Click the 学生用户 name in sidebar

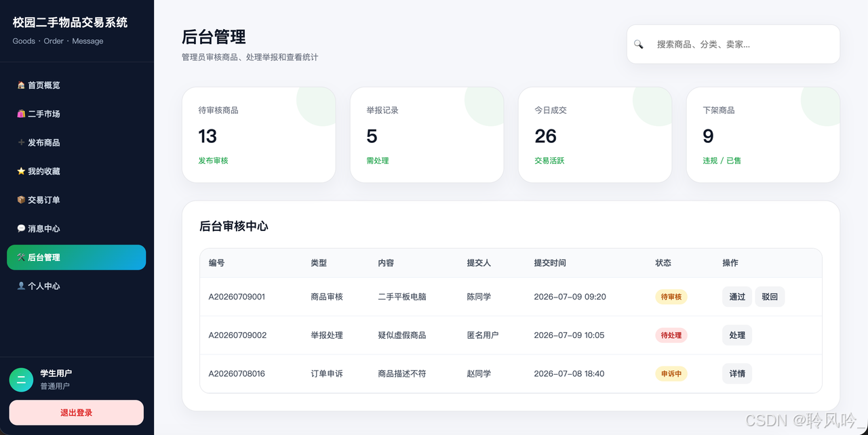[56, 373]
